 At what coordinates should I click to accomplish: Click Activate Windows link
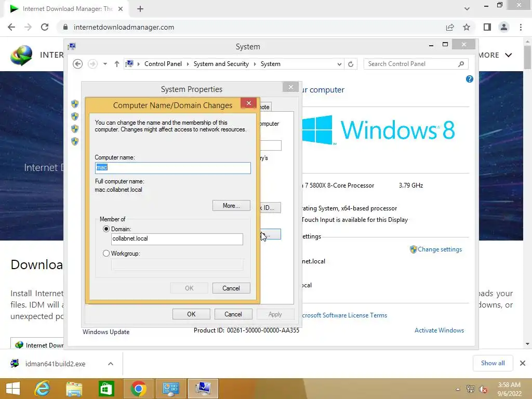(x=439, y=330)
